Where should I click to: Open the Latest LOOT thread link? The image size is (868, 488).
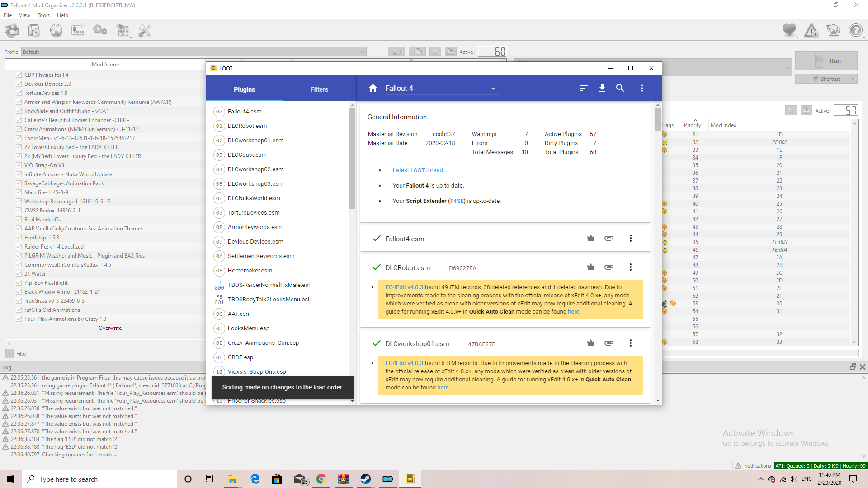[x=418, y=170]
